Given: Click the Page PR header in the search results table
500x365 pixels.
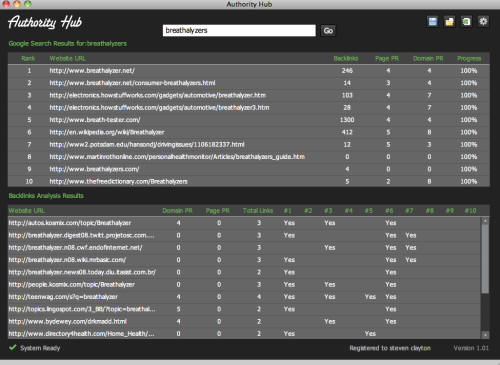Looking at the screenshot, I should point(387,58).
